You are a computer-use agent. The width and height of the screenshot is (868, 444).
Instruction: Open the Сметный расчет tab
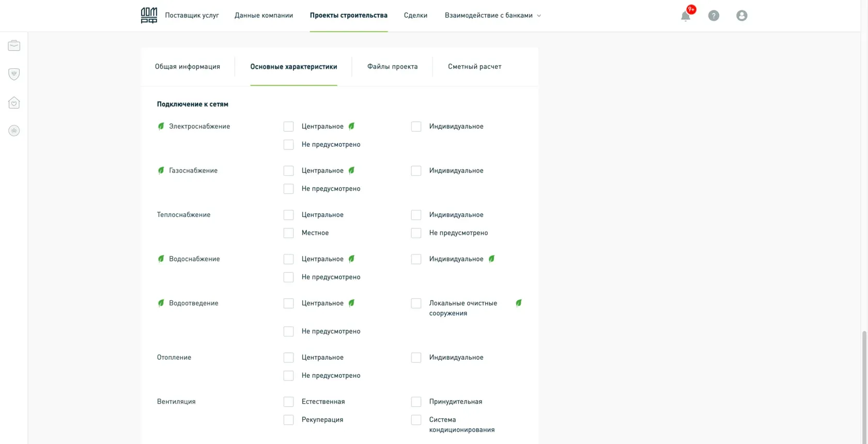point(474,67)
